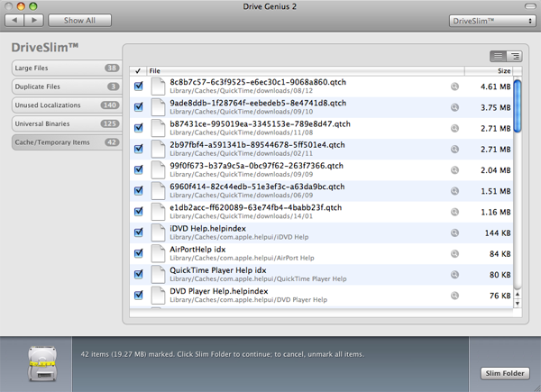Click the toolbar toggle pill in title bar
Viewport: 541px width, 392px height.
530,6
